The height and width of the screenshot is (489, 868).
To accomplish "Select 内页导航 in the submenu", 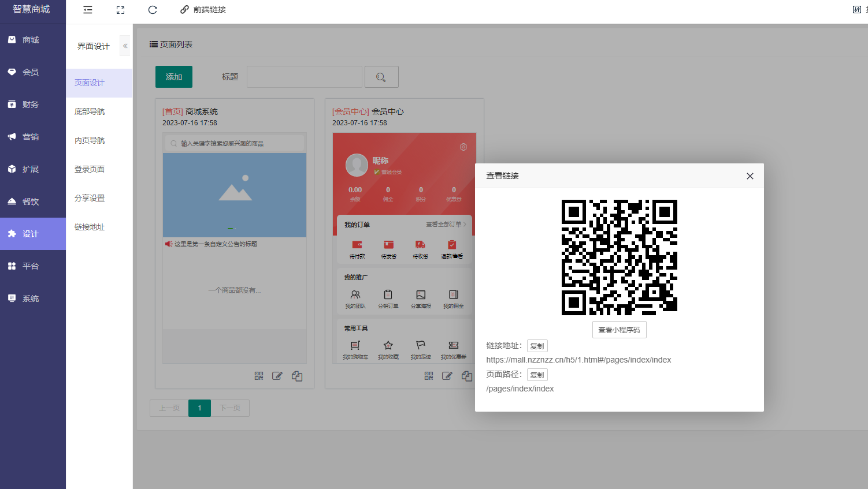I will coord(99,140).
